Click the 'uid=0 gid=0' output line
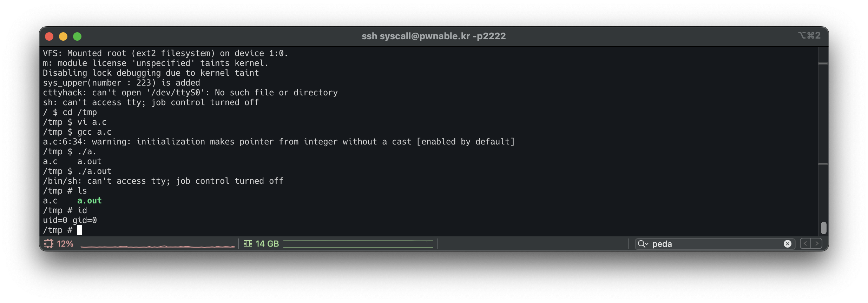This screenshot has height=303, width=868. (70, 220)
